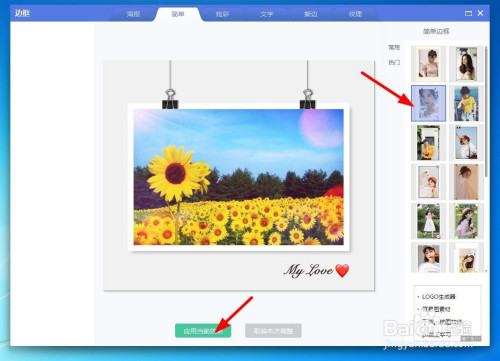Click the sunflower photo in the preview
Image resolution: width=500 pixels, height=361 pixels.
239,177
